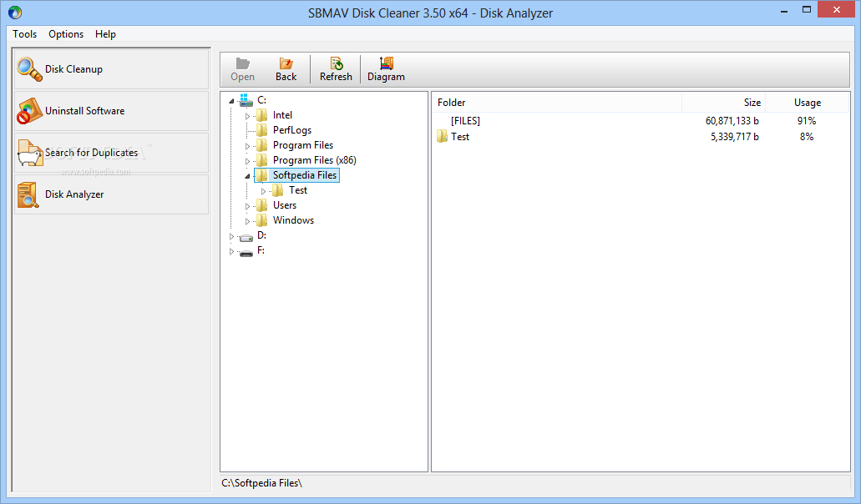The width and height of the screenshot is (861, 504).
Task: Expand the F: drive node
Action: click(231, 251)
